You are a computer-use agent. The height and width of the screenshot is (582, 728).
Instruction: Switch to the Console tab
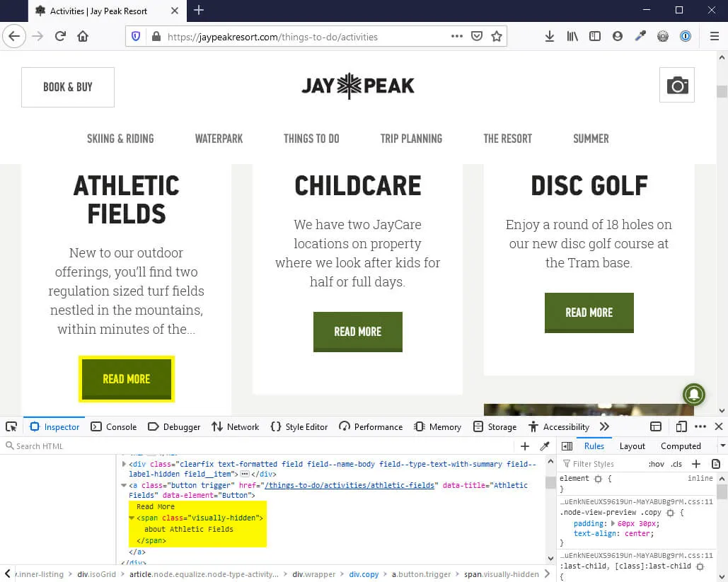pos(113,426)
